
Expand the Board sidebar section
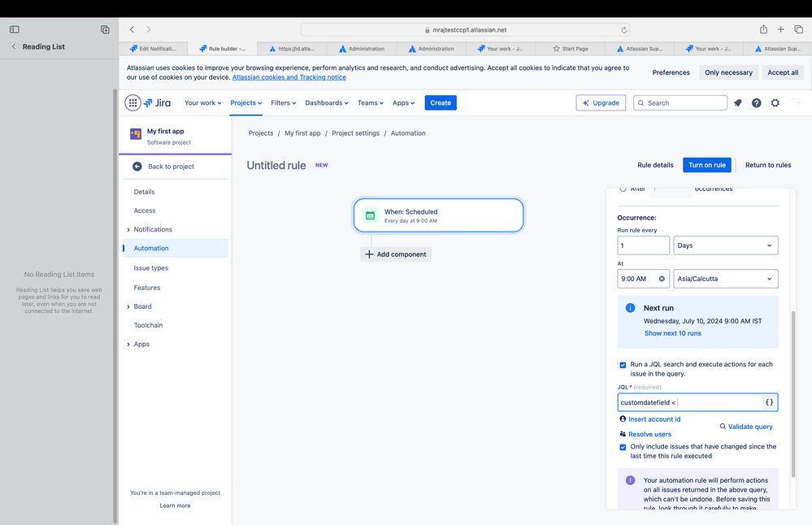click(x=128, y=307)
